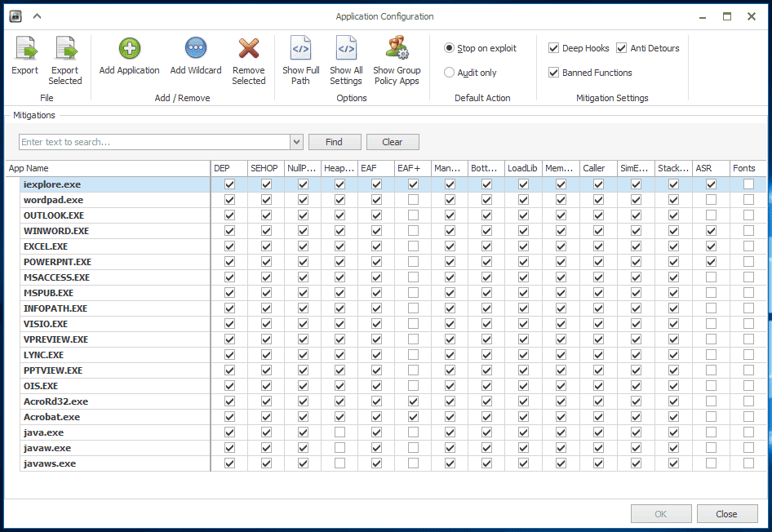This screenshot has height=532, width=772.
Task: Disable EAF+ for AcroRd32.exe
Action: click(413, 401)
